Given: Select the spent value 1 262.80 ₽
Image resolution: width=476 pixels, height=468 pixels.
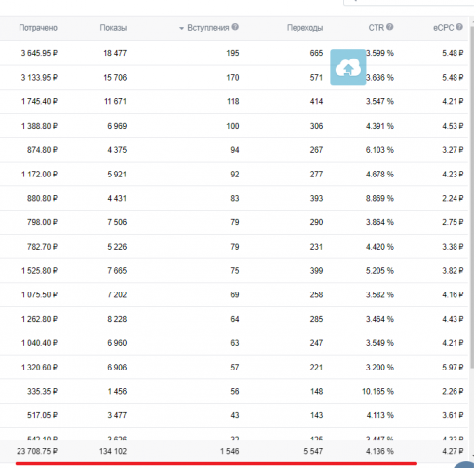Looking at the screenshot, I should pyautogui.click(x=39, y=319).
